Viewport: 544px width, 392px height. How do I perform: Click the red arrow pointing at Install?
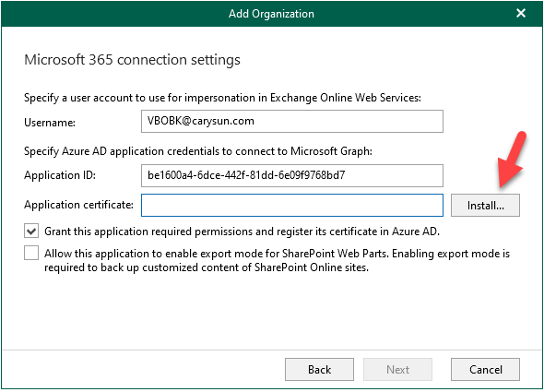click(x=512, y=160)
